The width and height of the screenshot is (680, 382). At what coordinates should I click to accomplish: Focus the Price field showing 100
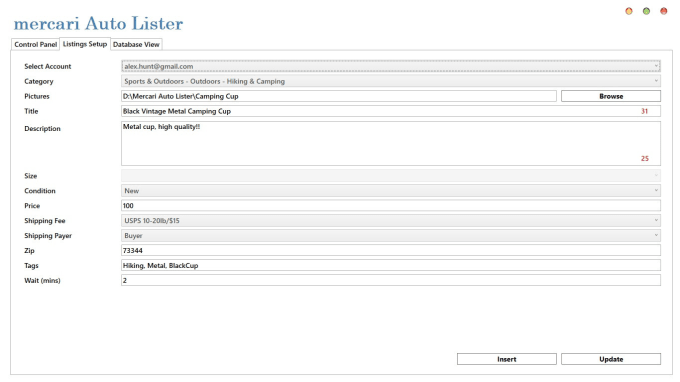(x=391, y=206)
